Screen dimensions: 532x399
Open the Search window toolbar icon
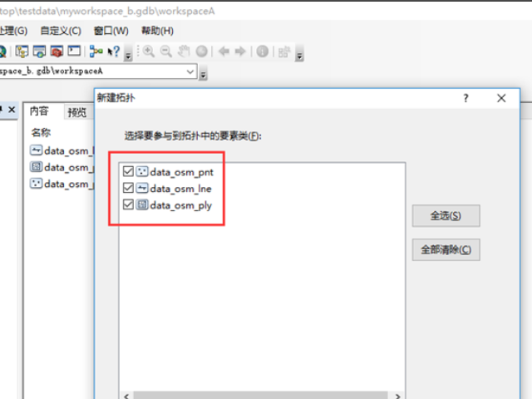click(x=39, y=52)
